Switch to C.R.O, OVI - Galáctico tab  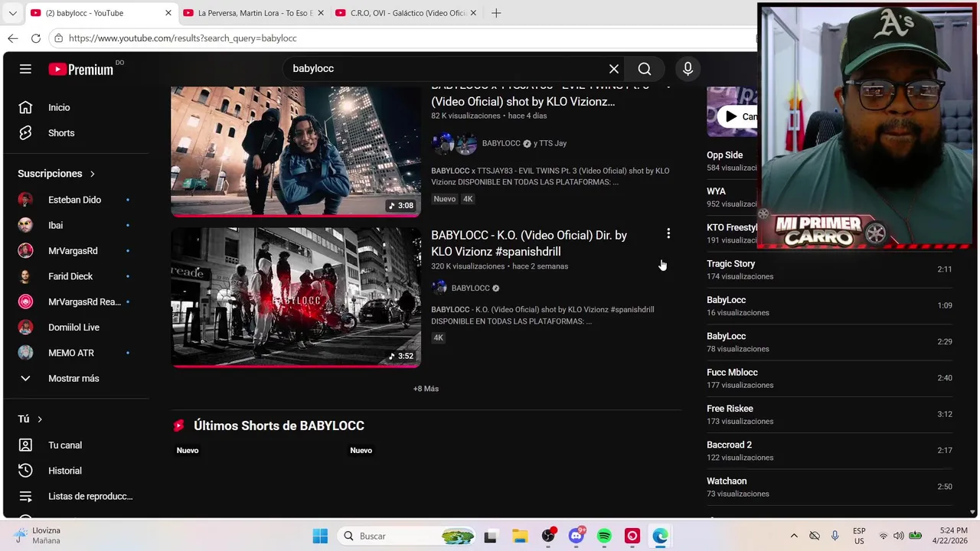click(x=404, y=13)
